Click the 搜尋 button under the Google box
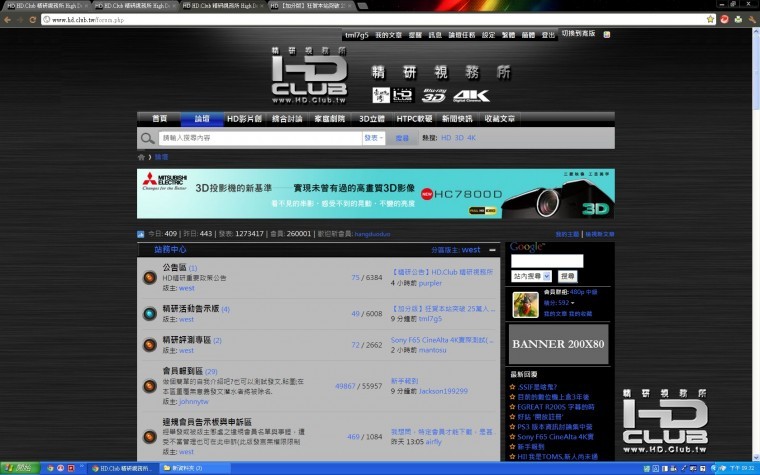Screen dimensions: 760x475 (x=568, y=276)
